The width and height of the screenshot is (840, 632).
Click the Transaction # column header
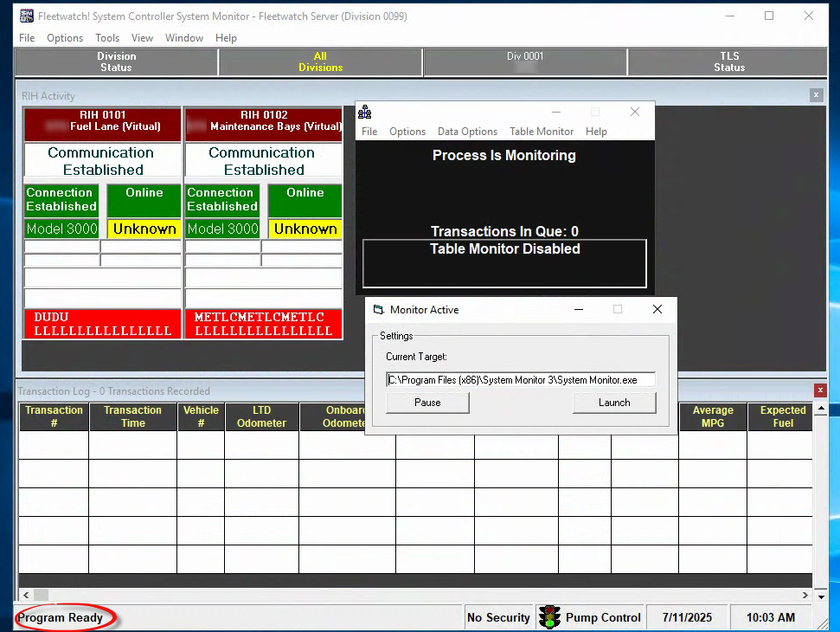tap(55, 416)
